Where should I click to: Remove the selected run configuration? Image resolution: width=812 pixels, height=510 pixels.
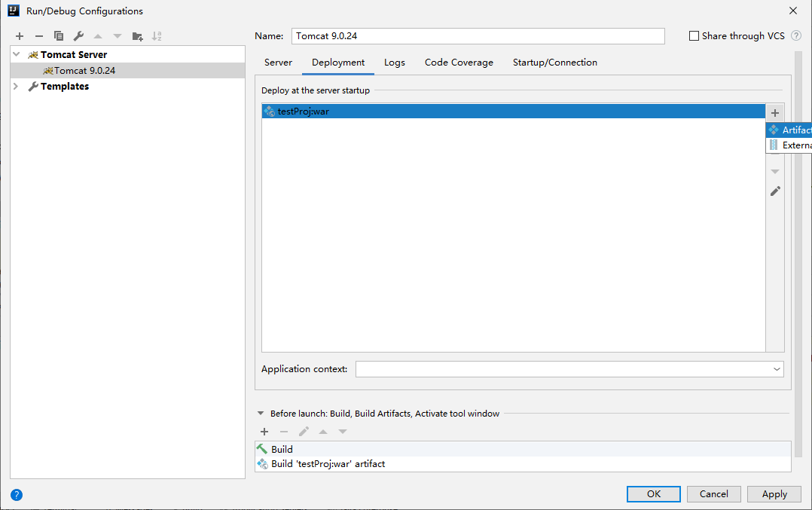[x=39, y=36]
